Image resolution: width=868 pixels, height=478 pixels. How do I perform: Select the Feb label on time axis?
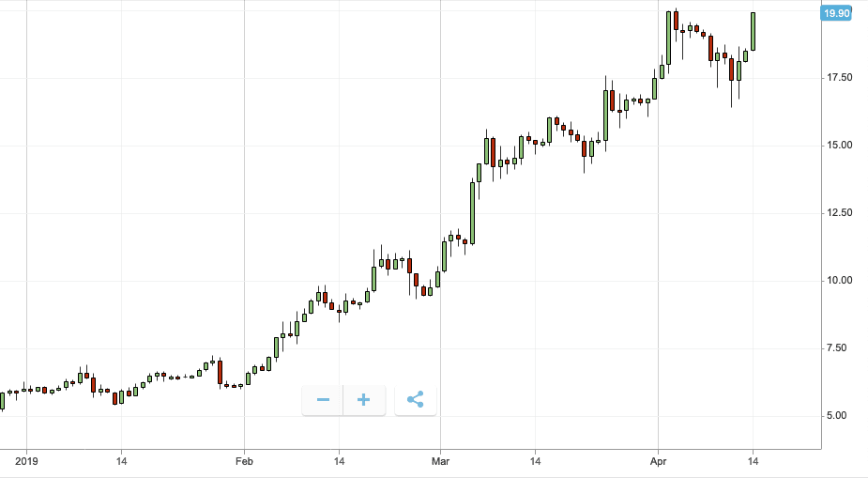[244, 461]
